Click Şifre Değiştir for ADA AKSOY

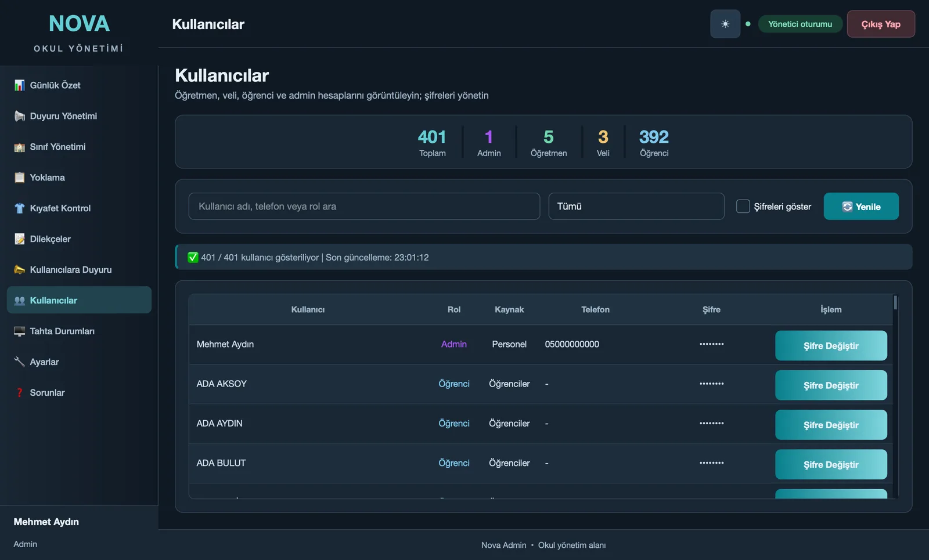(831, 385)
